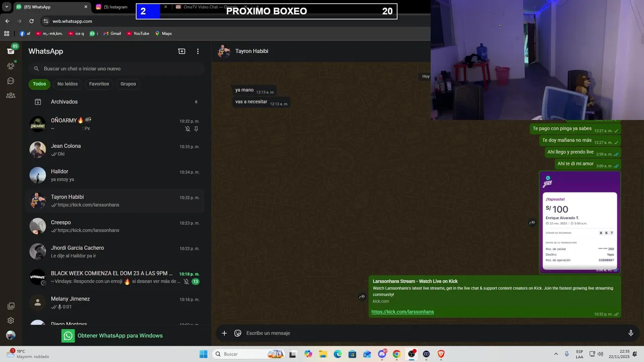This screenshot has height=362, width=644.
Task: Forward the Yape payment image
Action: pos(532,223)
